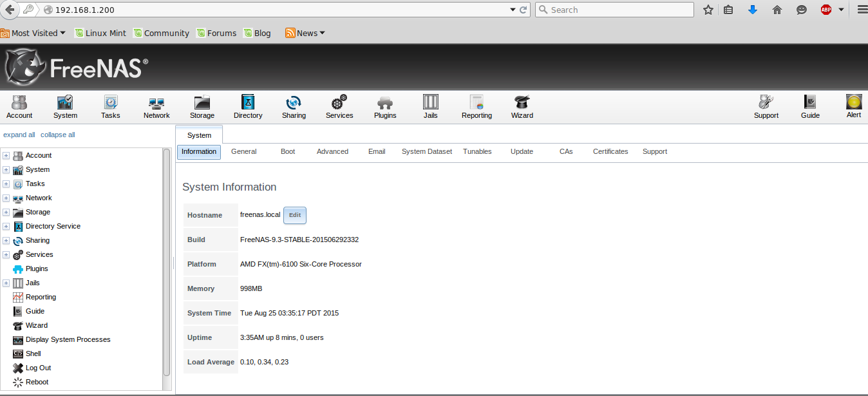Viewport: 868px width, 396px height.
Task: Expand the Jails tree node
Action: pyautogui.click(x=6, y=283)
